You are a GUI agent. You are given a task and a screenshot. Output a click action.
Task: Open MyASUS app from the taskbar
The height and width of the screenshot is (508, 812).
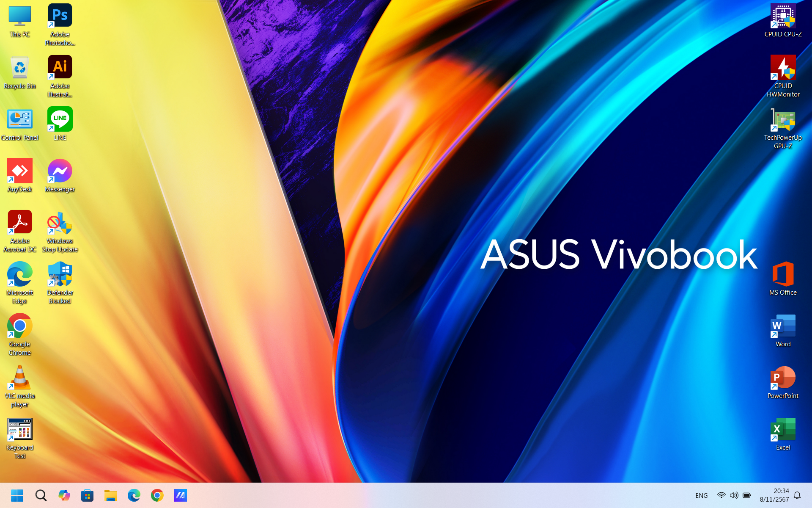point(180,495)
